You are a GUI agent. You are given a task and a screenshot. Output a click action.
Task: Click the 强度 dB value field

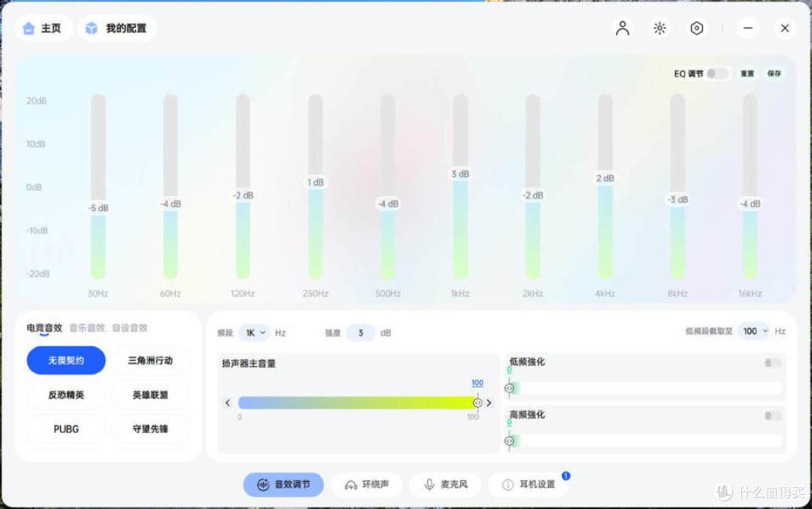pos(360,332)
